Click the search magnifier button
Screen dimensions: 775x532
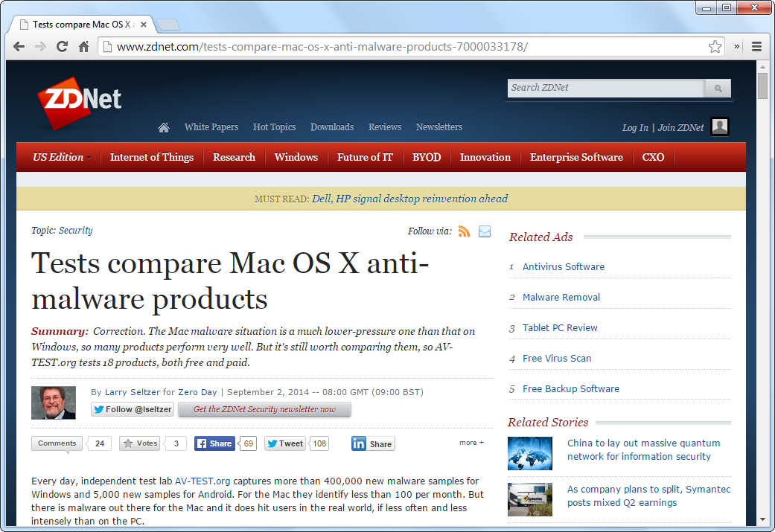click(718, 89)
